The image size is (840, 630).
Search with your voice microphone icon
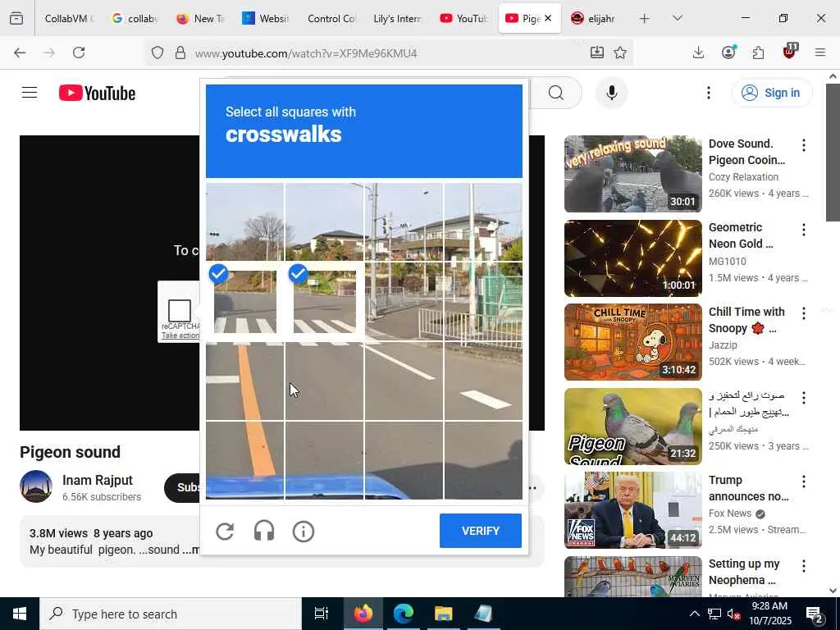612,93
